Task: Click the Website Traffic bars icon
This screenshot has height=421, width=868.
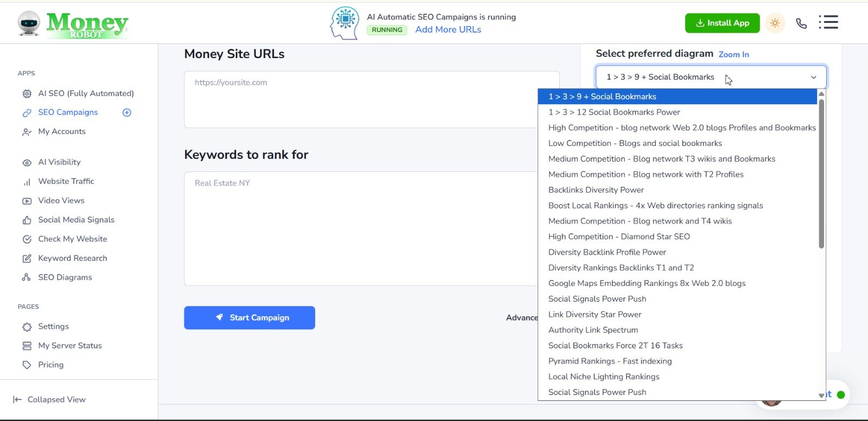Action: [27, 182]
